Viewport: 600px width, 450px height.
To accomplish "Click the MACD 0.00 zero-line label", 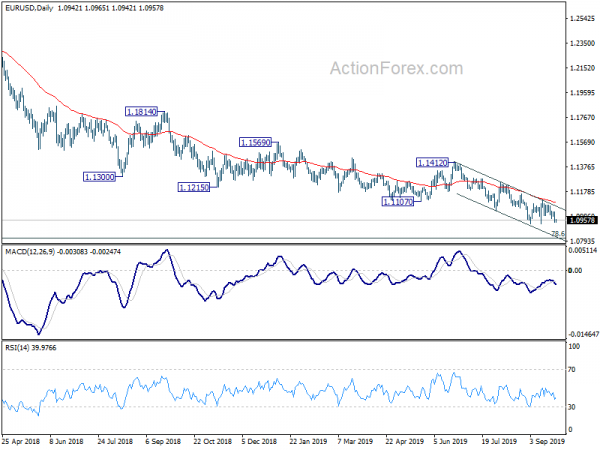I will coord(575,270).
